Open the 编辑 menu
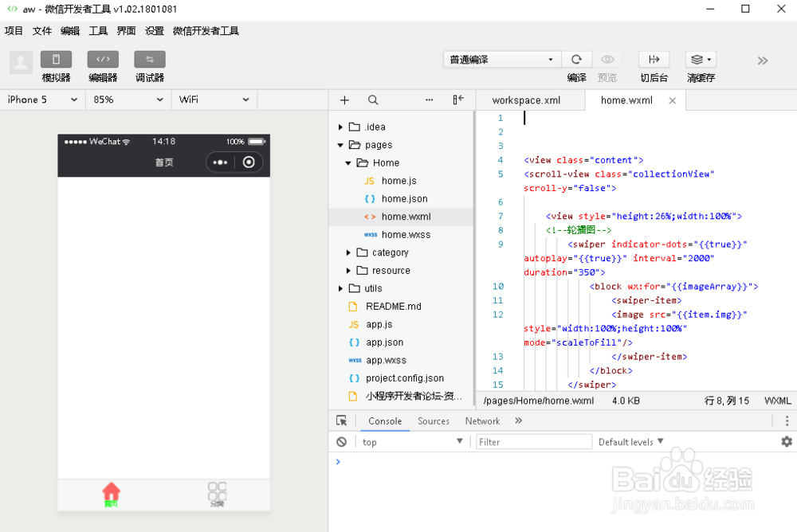797x532 pixels. point(70,31)
